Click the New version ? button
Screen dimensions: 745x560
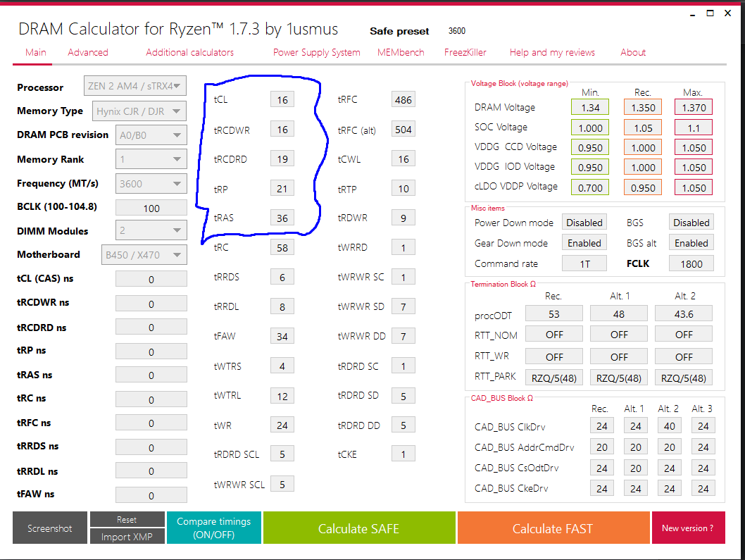click(687, 528)
